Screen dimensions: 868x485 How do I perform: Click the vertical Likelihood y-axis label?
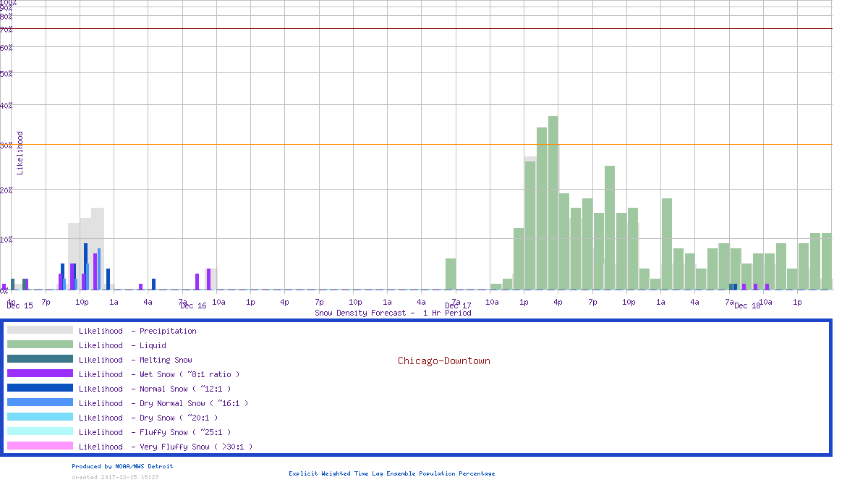coord(20,153)
